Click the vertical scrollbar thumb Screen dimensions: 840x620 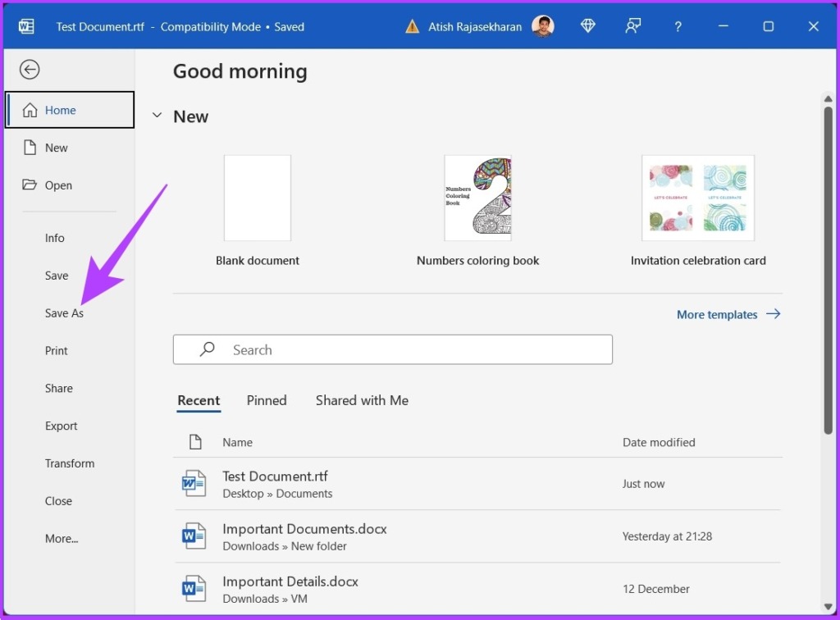828,271
